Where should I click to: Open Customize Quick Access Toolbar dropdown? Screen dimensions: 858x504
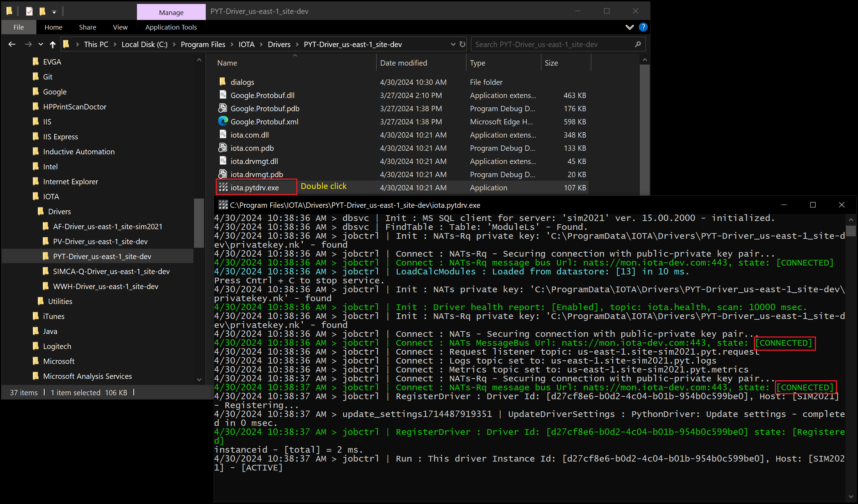(54, 12)
